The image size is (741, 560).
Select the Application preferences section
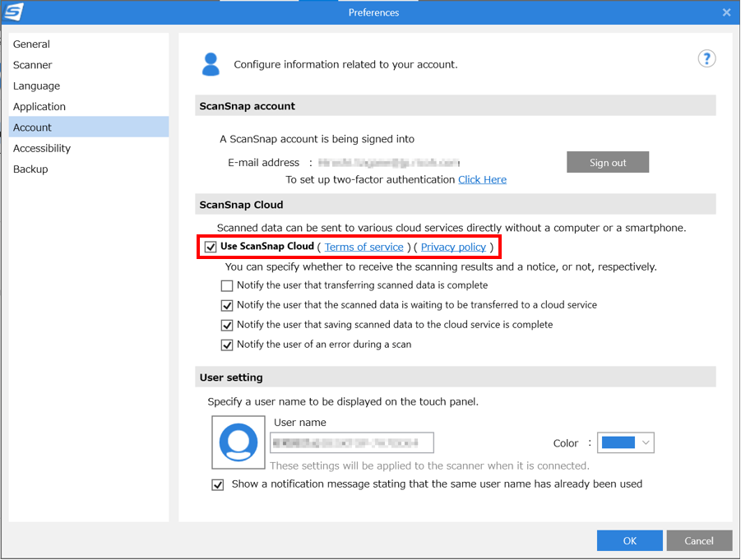[x=89, y=106]
